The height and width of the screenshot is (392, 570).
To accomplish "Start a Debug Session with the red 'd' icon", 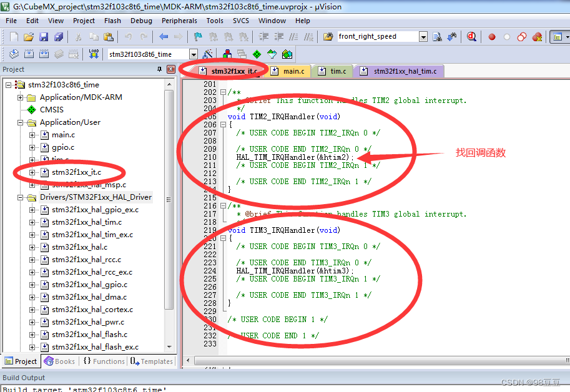I will pyautogui.click(x=470, y=36).
